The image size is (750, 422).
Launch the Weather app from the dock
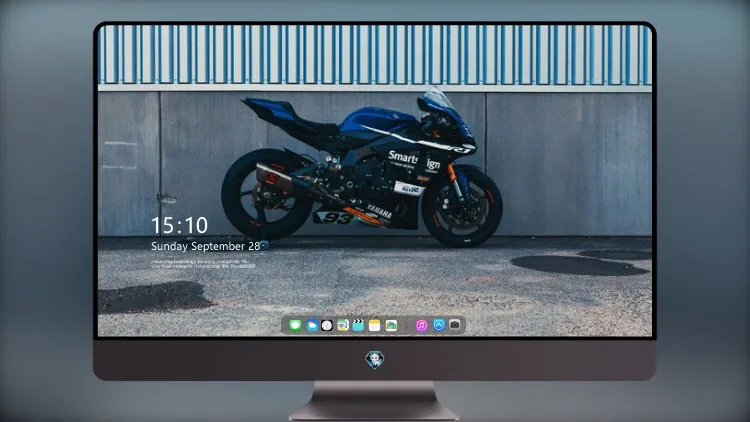pos(312,325)
